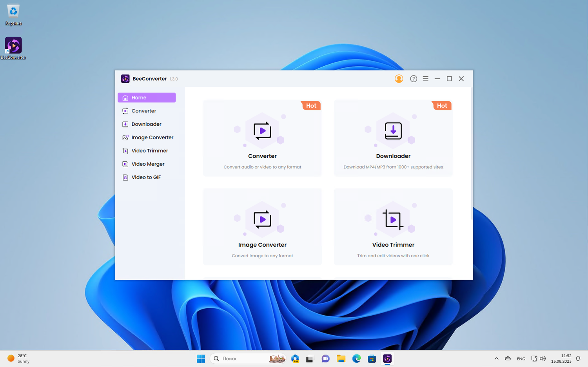This screenshot has width=588, height=367.
Task: Open Downloader from the sidebar
Action: pos(147,124)
